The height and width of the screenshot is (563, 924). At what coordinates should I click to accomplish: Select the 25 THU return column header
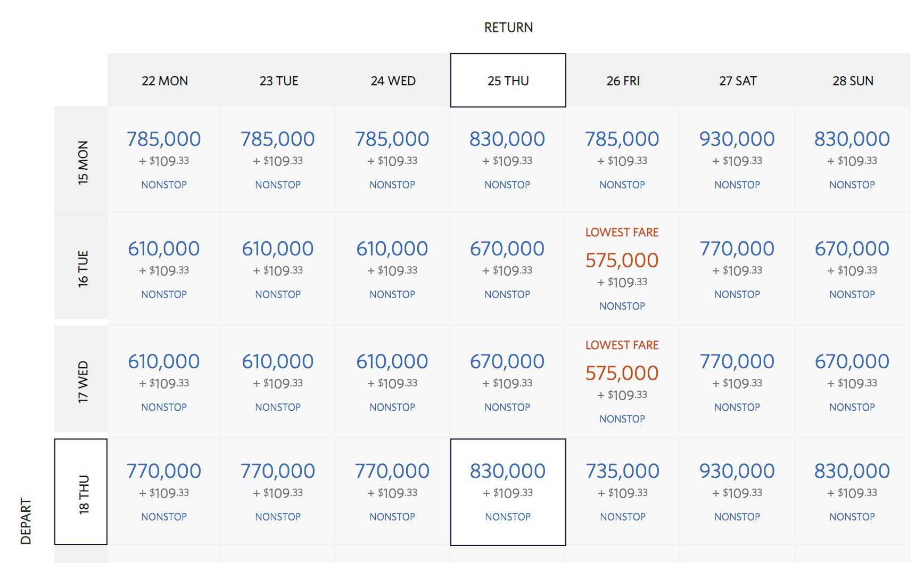pyautogui.click(x=508, y=80)
